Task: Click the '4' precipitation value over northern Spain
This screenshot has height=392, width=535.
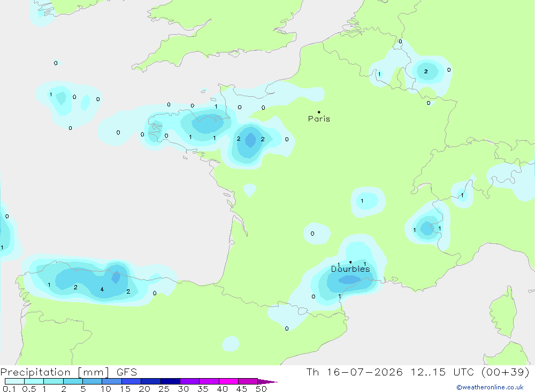Action: [x=102, y=289]
